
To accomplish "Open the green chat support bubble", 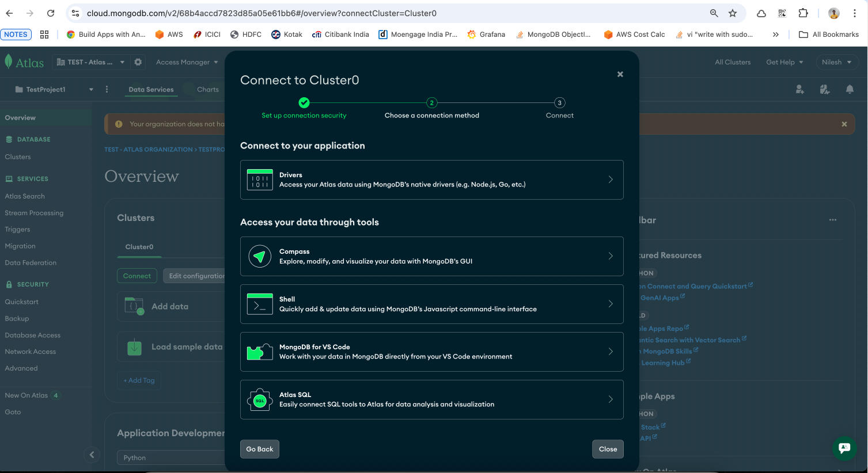I will click(x=844, y=448).
